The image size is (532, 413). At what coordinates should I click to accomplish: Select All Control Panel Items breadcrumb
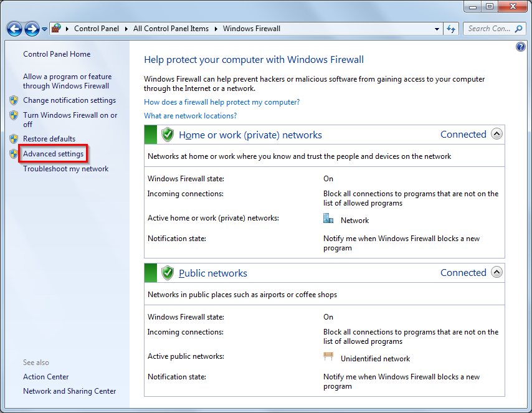click(171, 29)
